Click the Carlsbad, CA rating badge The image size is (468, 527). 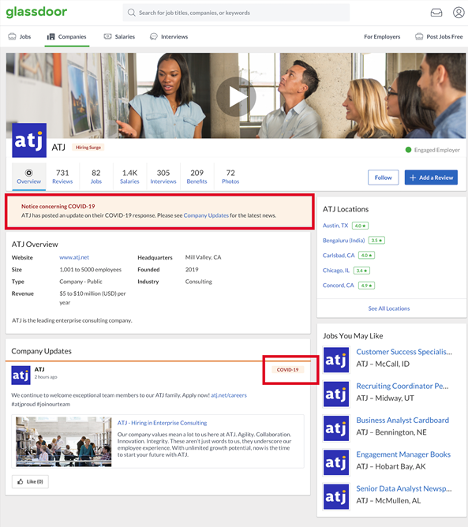pyautogui.click(x=366, y=256)
